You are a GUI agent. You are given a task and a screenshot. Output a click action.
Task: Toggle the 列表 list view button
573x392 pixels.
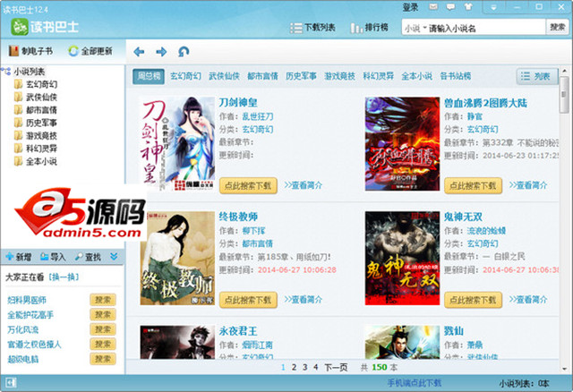[x=537, y=76]
